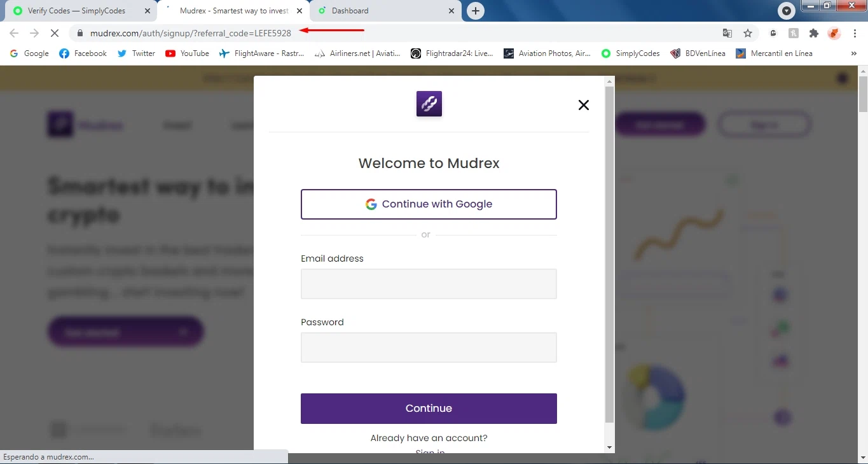Viewport: 868px width, 464px height.
Task: Click the blurred Sign in header button
Action: click(764, 125)
